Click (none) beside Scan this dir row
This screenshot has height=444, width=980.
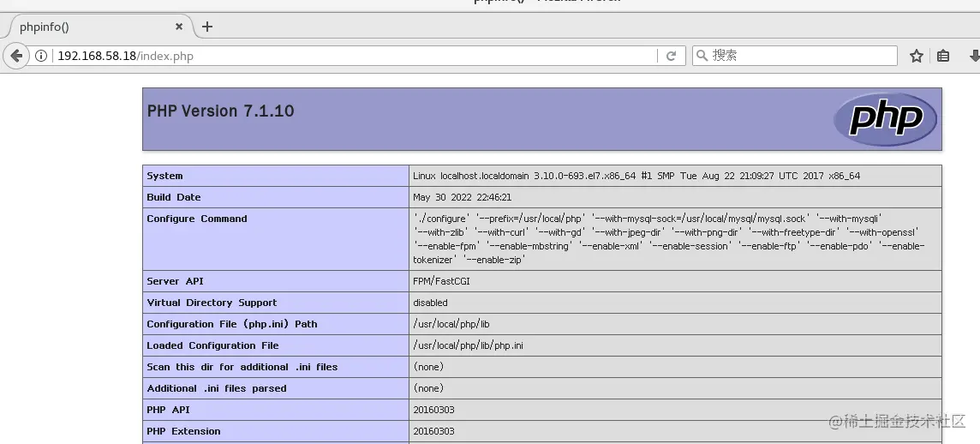(x=428, y=367)
